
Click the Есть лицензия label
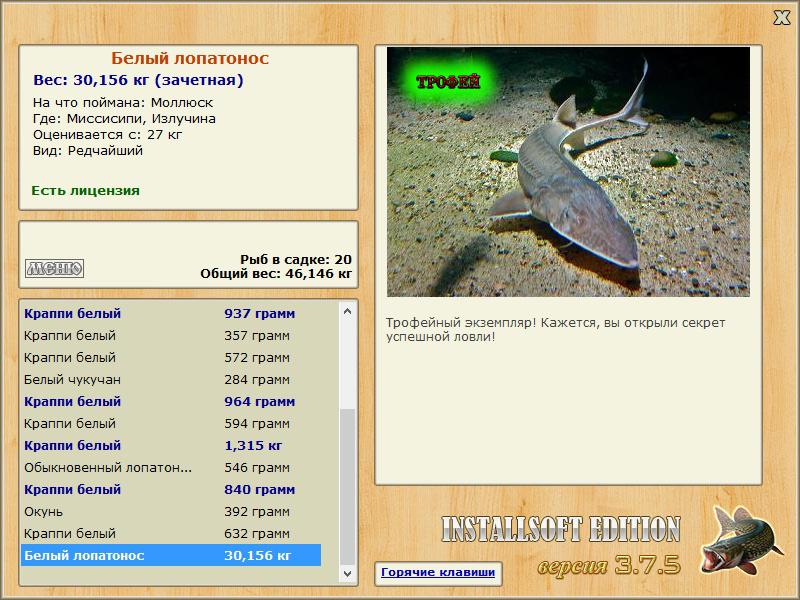click(85, 190)
